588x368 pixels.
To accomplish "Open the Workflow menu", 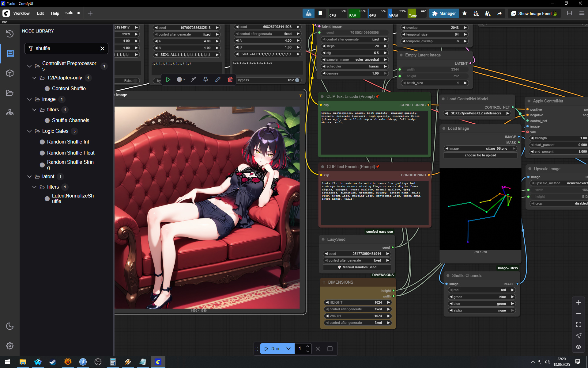I will [21, 13].
